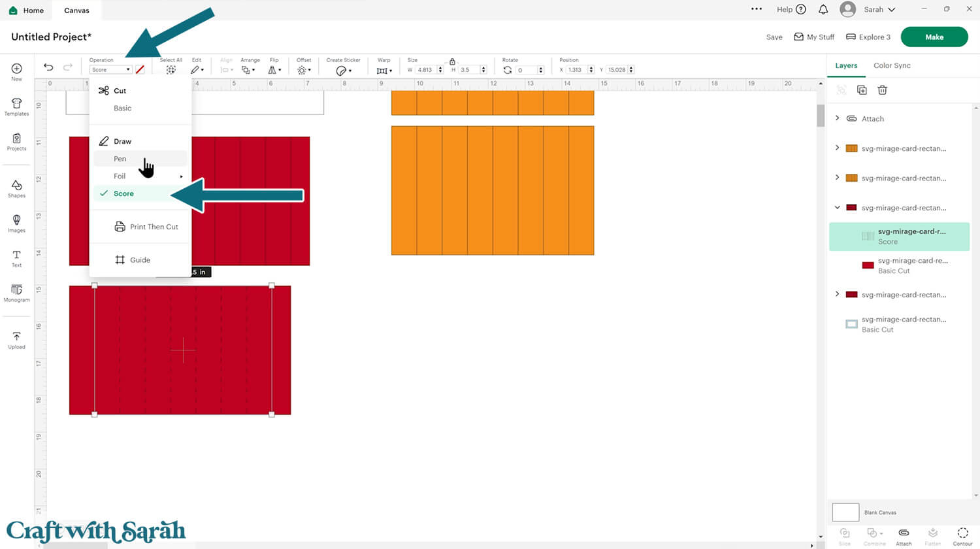Image resolution: width=980 pixels, height=549 pixels.
Task: Toggle the size lock aspect ratio
Action: click(452, 61)
